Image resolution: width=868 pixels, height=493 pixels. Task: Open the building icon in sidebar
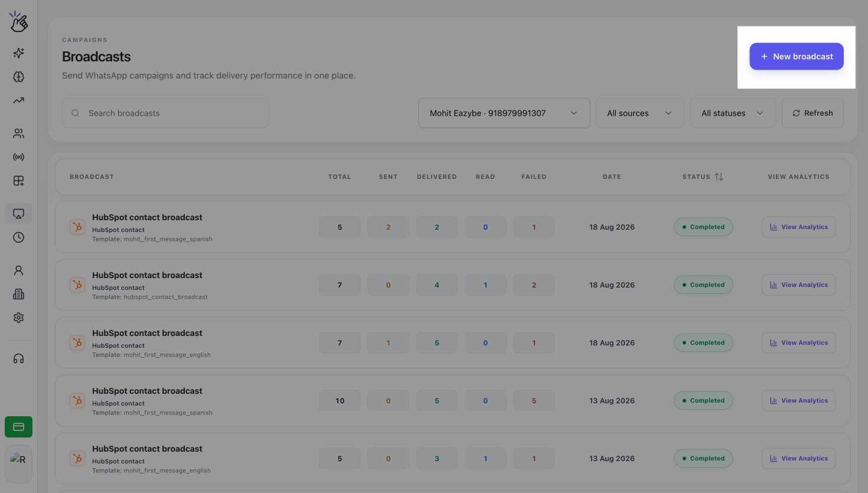pos(18,294)
